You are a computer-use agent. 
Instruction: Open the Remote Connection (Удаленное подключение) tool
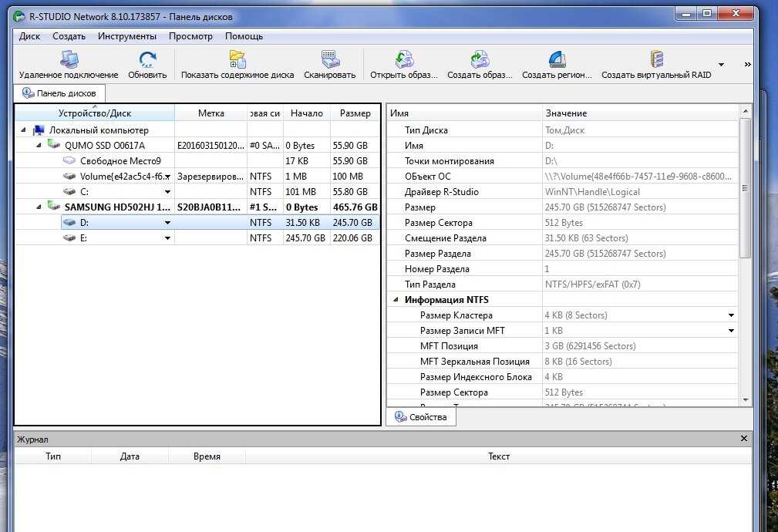pos(69,59)
